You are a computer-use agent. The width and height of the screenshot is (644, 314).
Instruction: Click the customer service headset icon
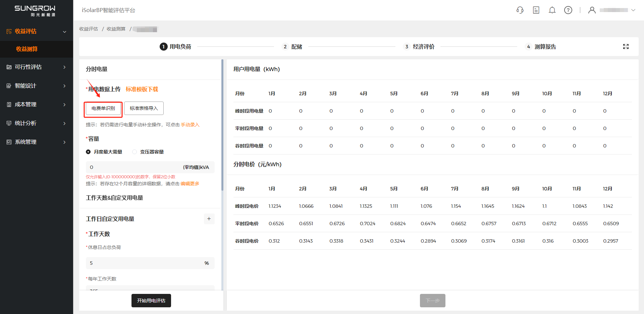pos(520,10)
